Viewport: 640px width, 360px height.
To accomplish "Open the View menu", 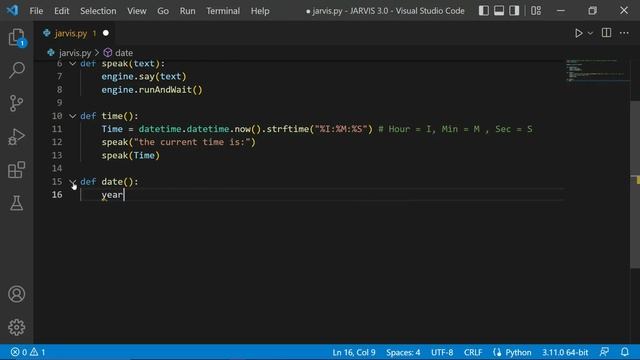I will pos(137,11).
